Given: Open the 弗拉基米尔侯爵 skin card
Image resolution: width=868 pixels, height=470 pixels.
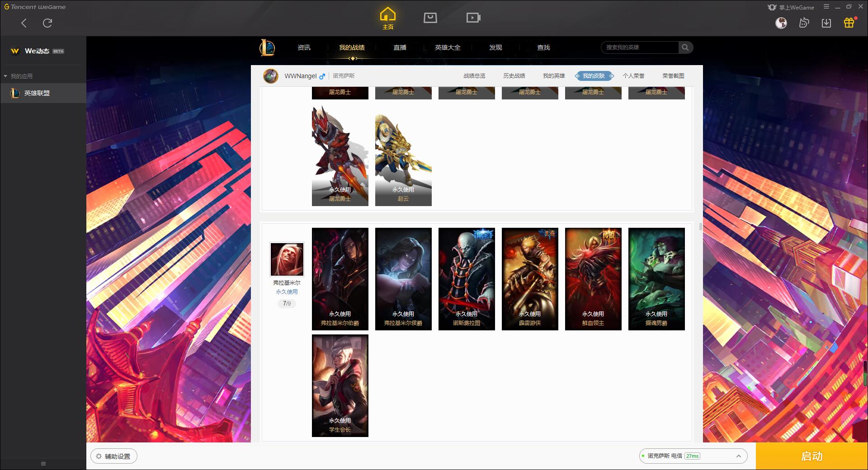Looking at the screenshot, I should [x=403, y=279].
